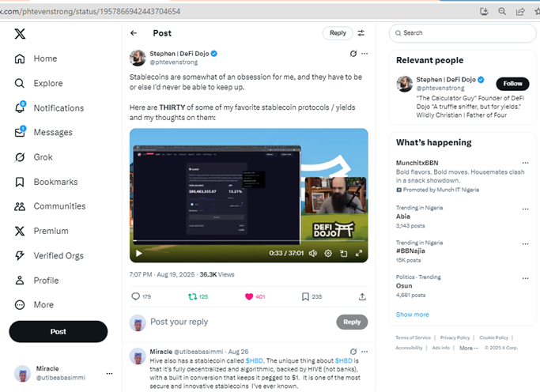Open Grok in the sidebar
Screen dimensions: 540x392
click(x=34, y=157)
